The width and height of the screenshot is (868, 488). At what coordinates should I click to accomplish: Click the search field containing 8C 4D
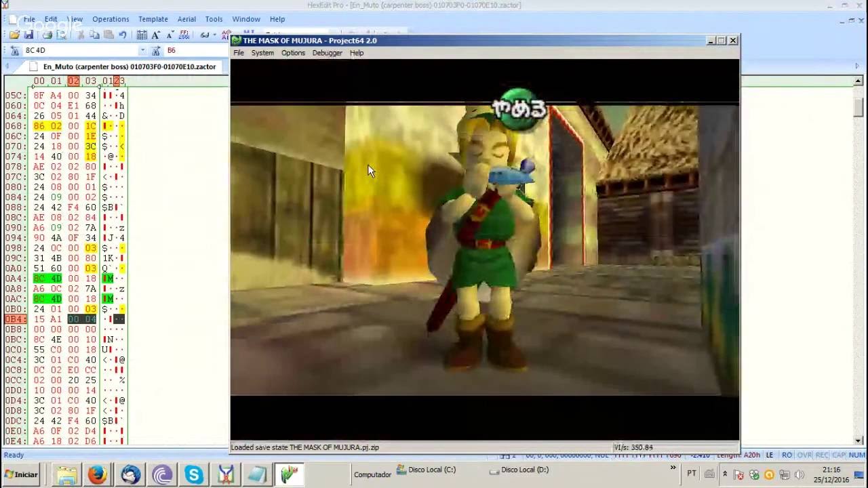80,50
